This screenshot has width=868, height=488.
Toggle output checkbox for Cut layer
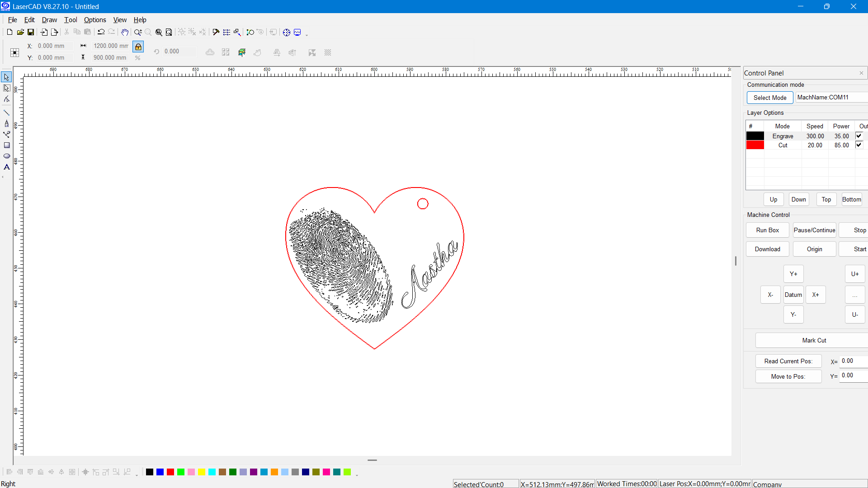pyautogui.click(x=859, y=145)
